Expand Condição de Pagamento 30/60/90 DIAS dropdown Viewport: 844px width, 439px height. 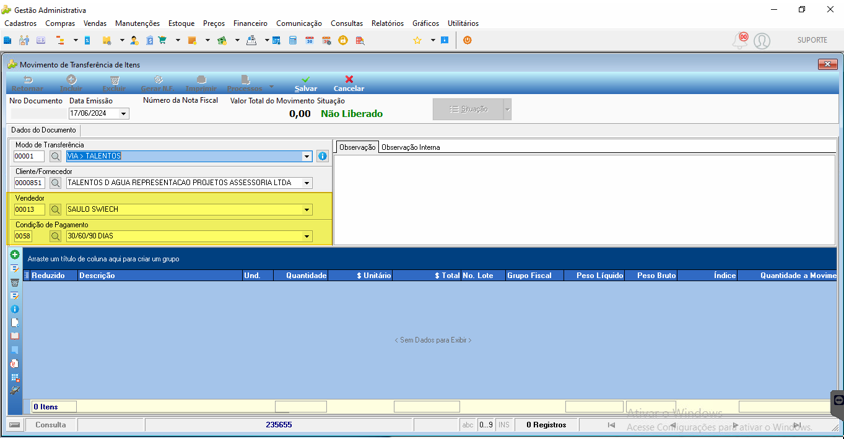coord(307,236)
